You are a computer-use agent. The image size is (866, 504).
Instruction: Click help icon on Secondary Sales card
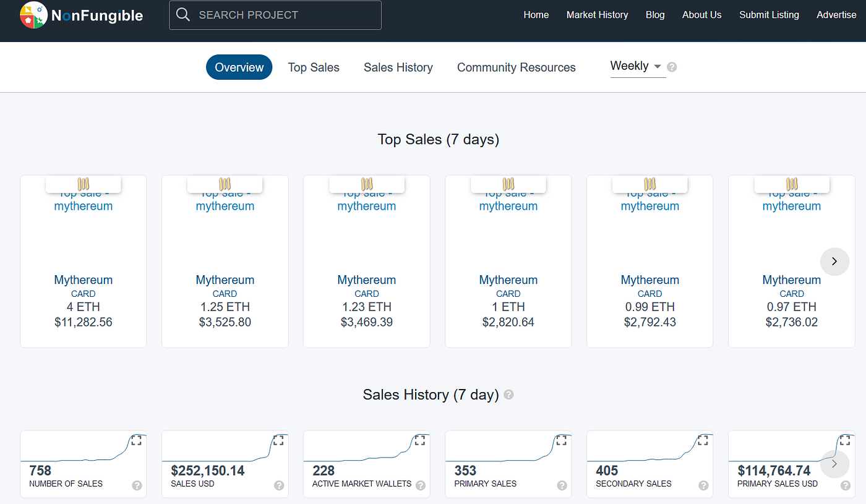(704, 485)
